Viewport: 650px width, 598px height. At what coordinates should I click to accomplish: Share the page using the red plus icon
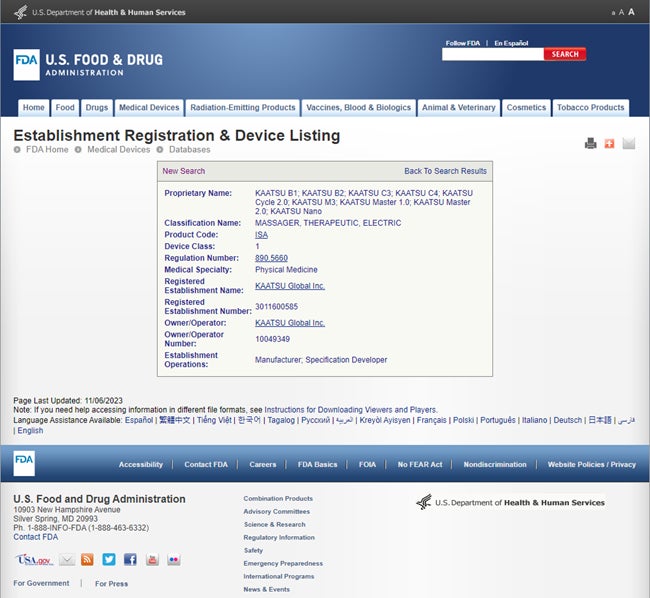609,143
